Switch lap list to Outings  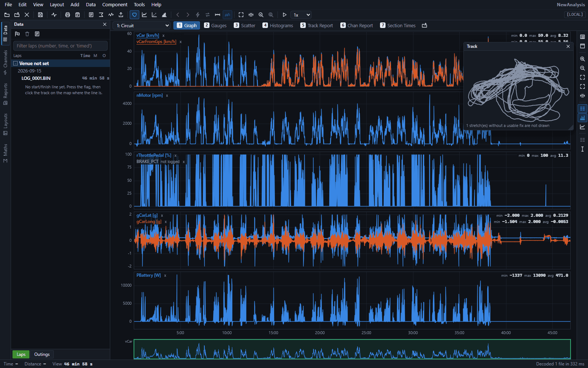(42, 354)
